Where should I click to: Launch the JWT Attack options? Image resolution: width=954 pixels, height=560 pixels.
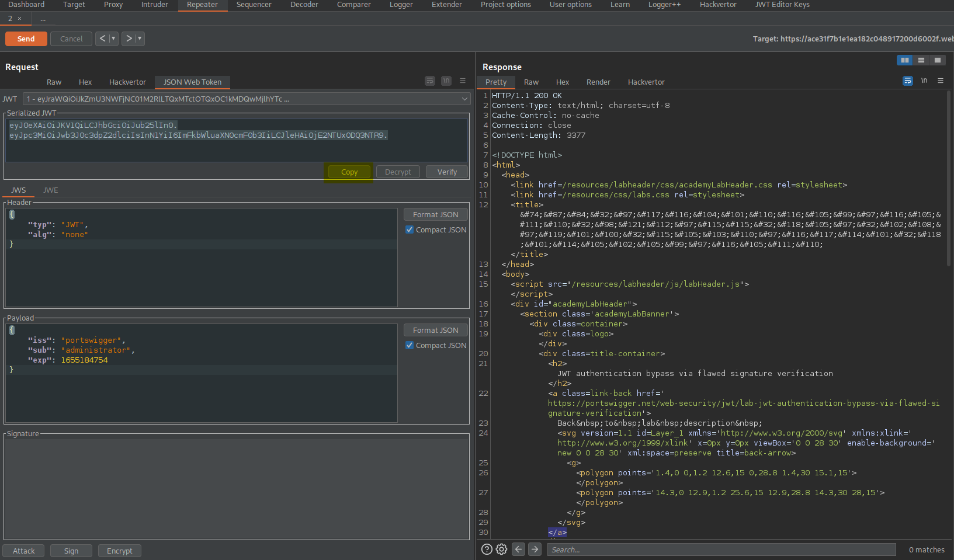pos(24,551)
